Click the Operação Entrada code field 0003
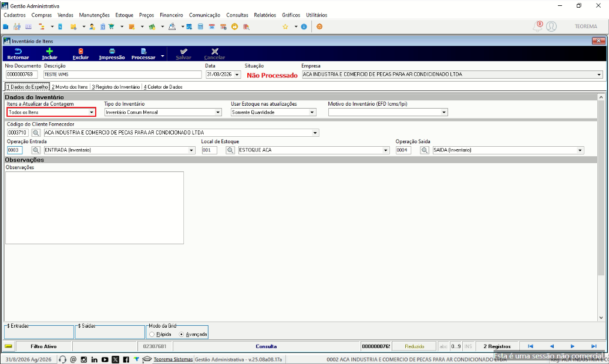This screenshot has width=609, height=364. (x=15, y=150)
